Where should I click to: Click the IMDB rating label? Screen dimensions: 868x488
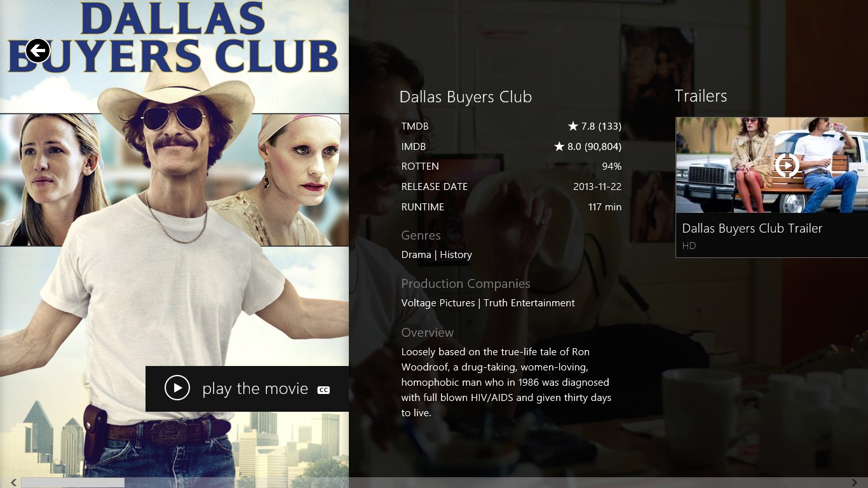pyautogui.click(x=414, y=147)
